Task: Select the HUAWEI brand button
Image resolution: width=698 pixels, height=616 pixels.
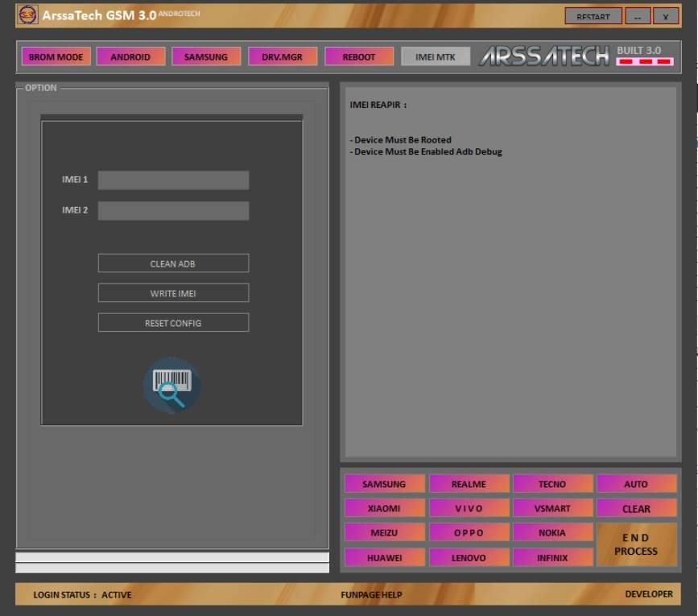Action: pyautogui.click(x=383, y=557)
